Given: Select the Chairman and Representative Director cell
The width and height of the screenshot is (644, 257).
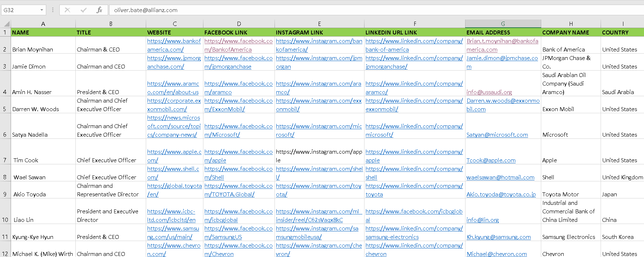Looking at the screenshot, I should coord(111,190).
